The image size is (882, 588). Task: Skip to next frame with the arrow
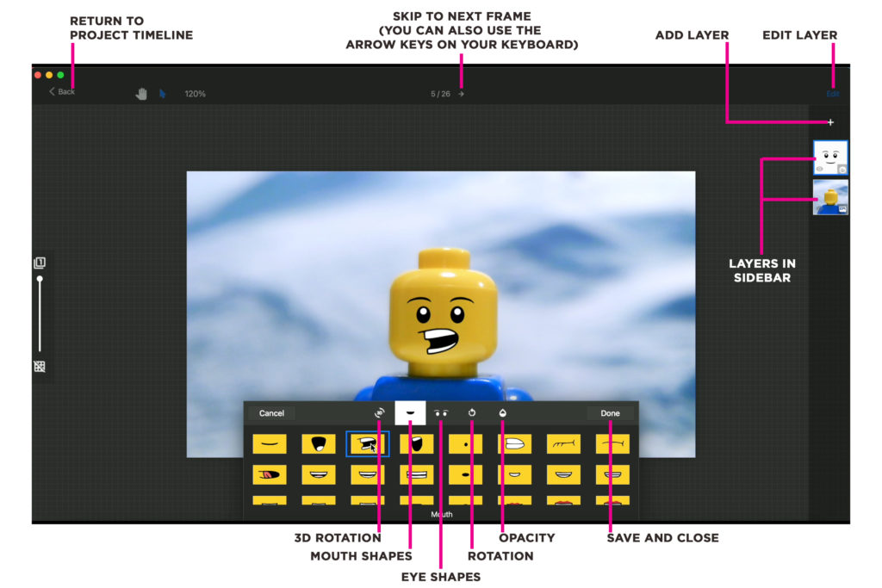[x=462, y=93]
